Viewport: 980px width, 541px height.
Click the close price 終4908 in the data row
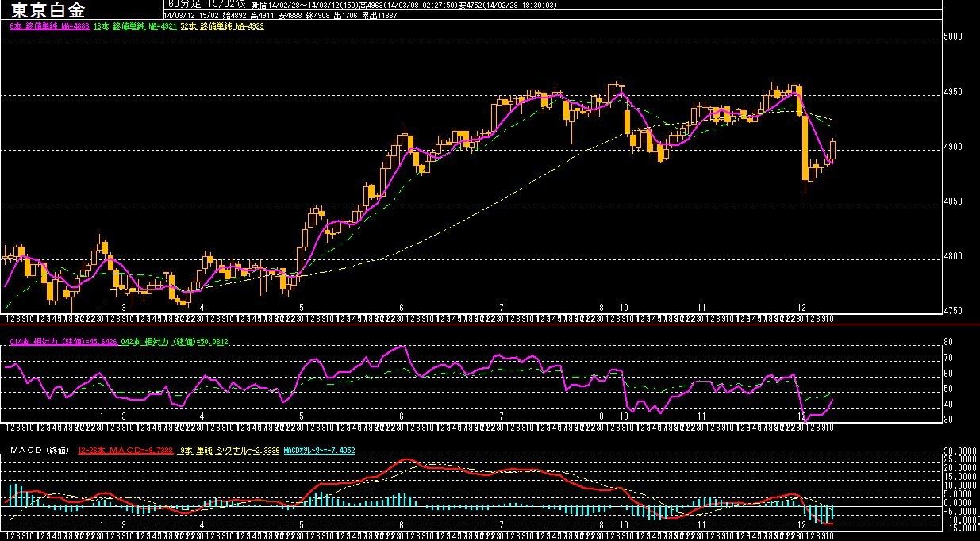pos(318,15)
